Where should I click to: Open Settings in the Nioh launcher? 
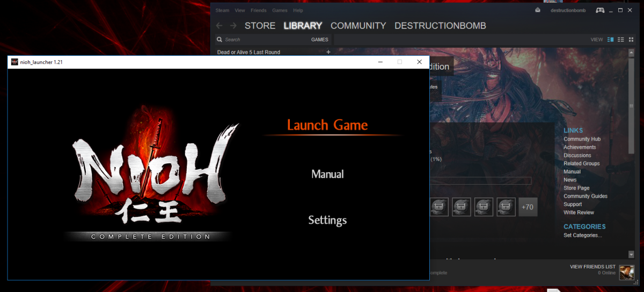[327, 220]
